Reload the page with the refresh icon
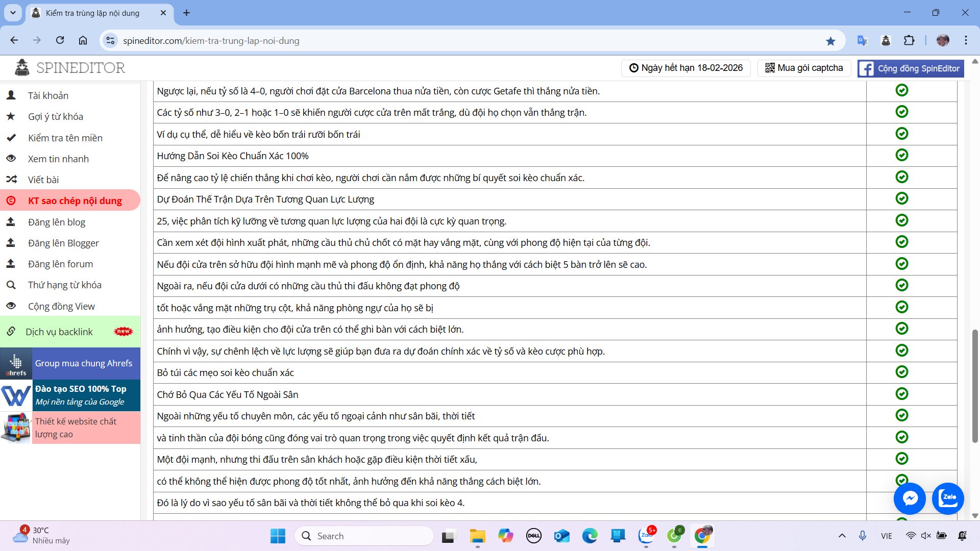Image resolution: width=980 pixels, height=551 pixels. [x=60, y=40]
